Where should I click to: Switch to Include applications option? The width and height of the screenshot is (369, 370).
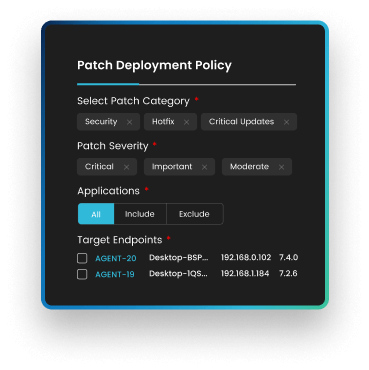coord(140,214)
